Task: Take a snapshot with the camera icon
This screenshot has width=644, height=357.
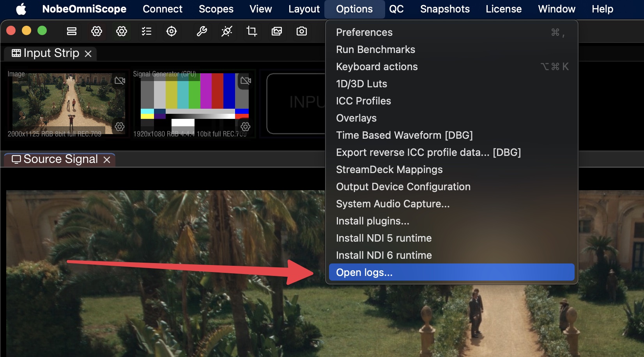Action: pyautogui.click(x=302, y=31)
